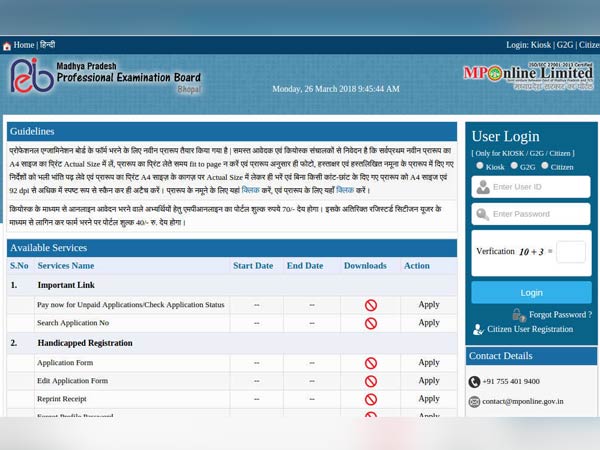Click the Citizen User Registration person icon

tap(478, 329)
